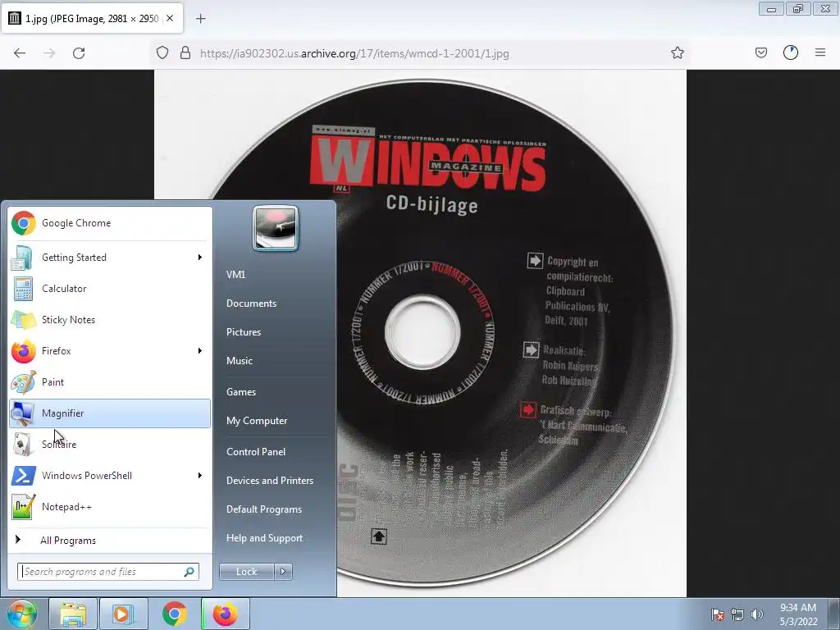
Task: Click Chrome icon on the taskbar
Action: point(174,614)
